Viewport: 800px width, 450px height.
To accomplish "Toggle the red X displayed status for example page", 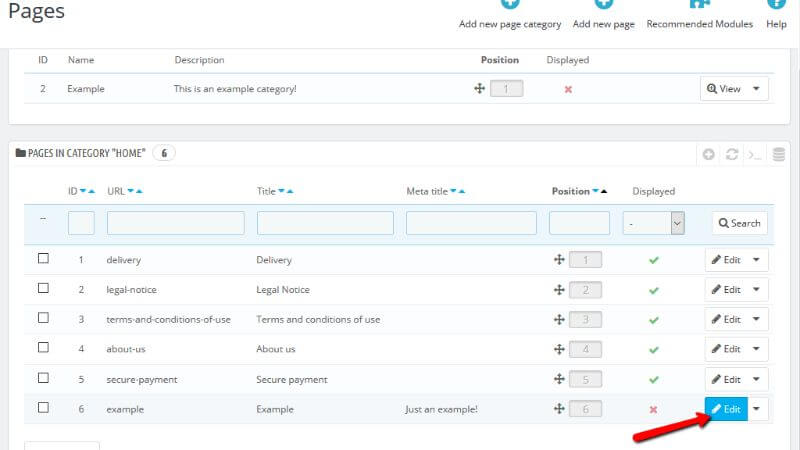I will coord(653,409).
